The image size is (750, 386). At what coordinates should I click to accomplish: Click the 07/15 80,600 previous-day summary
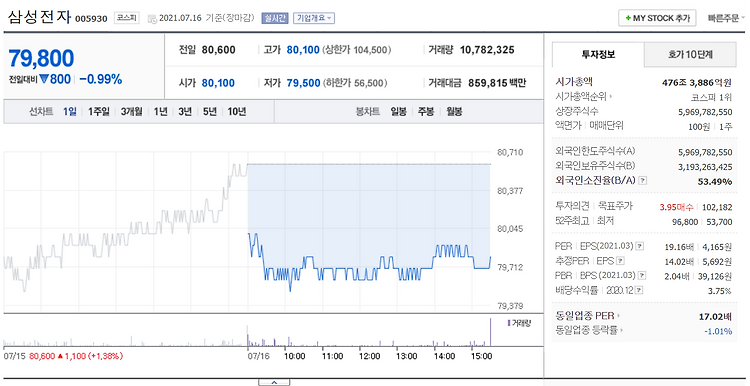(x=63, y=356)
